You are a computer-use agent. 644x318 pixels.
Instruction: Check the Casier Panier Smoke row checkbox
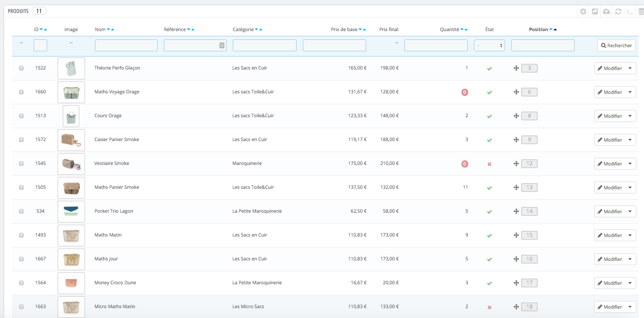[x=21, y=140]
